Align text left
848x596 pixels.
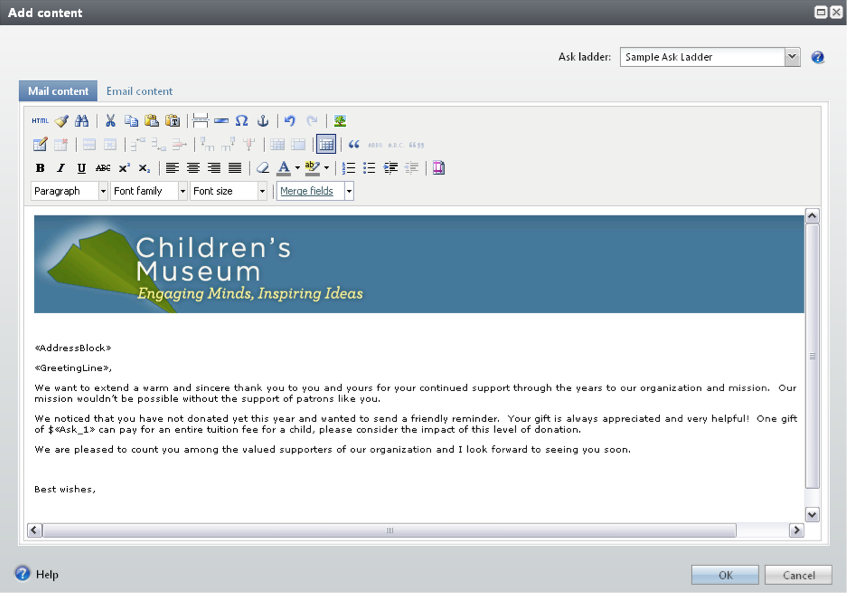(x=173, y=168)
